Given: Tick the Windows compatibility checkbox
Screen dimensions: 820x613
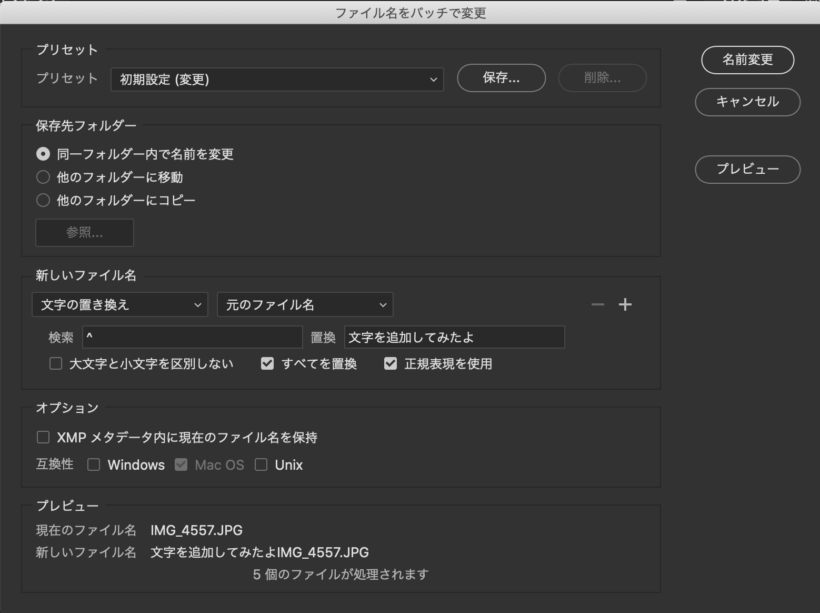Looking at the screenshot, I should point(94,465).
